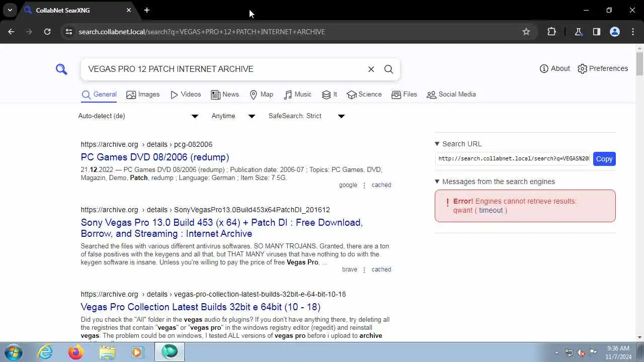The image size is (644, 362).
Task: Click the Search URL text field
Action: pos(513,159)
